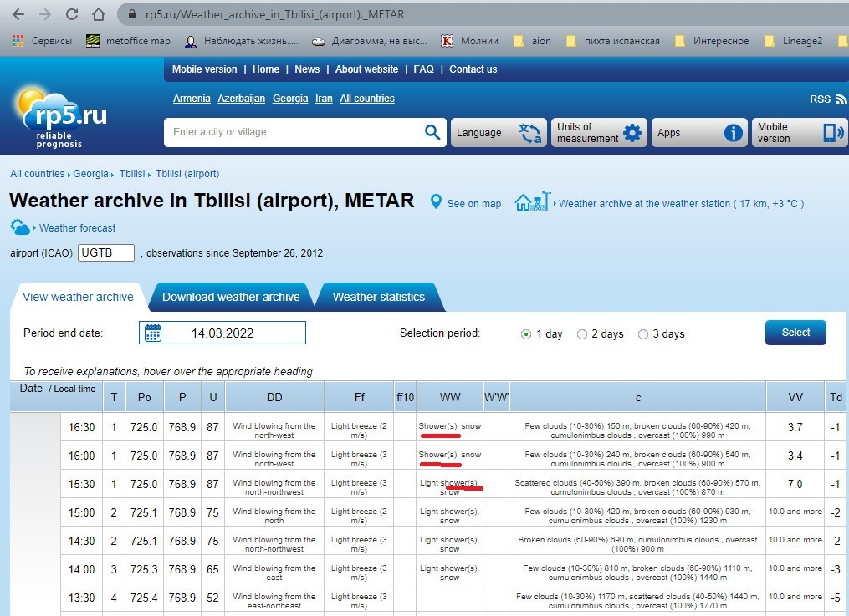Image resolution: width=849 pixels, height=616 pixels.
Task: Open All countries in the breadcrumb
Action: pos(38,174)
